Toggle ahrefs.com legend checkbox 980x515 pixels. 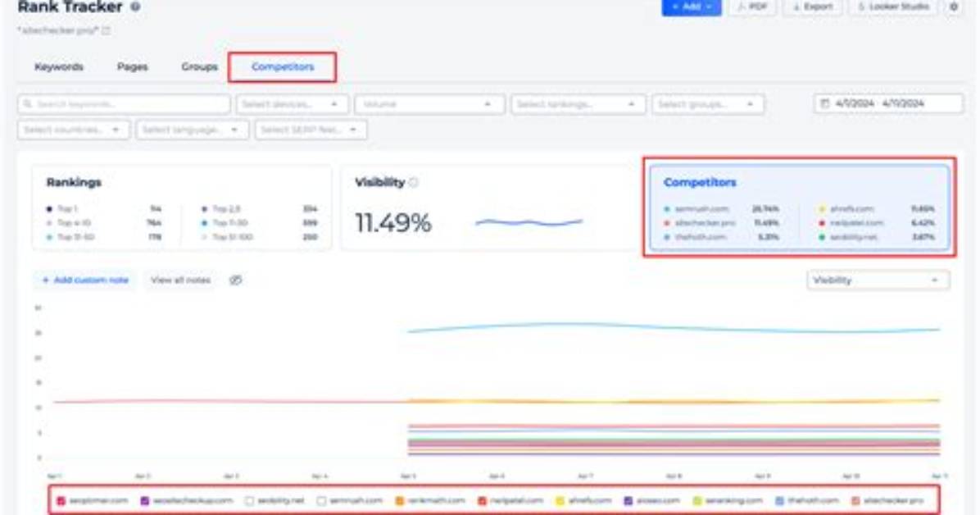tap(560, 500)
